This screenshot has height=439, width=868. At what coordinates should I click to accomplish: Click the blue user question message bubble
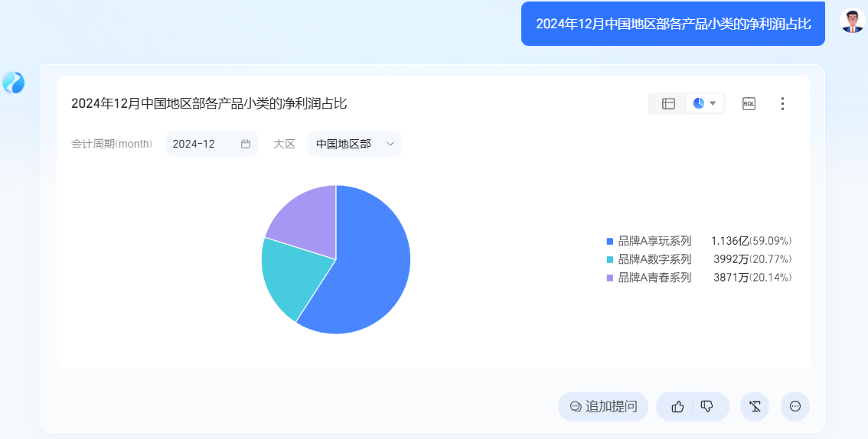tap(673, 24)
